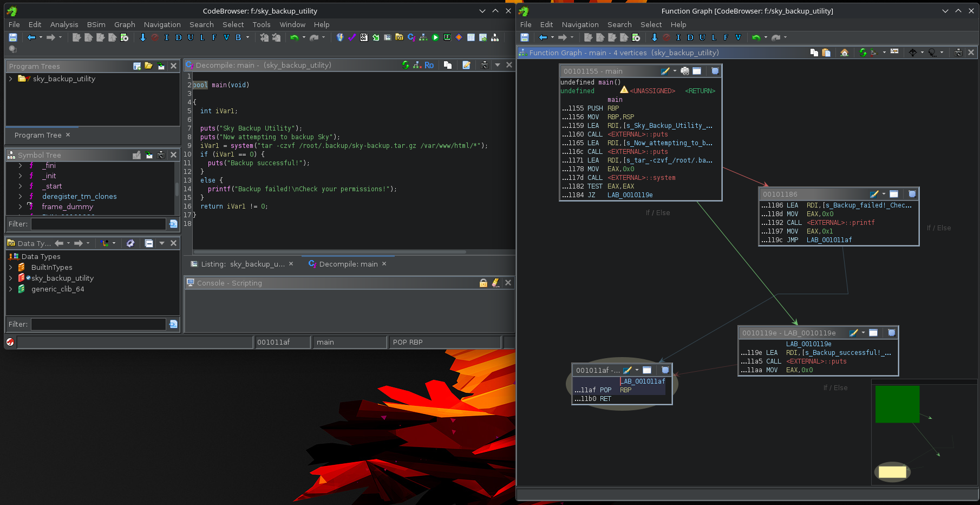Click the Save icon in CodeBrowser toolbar

pos(13,37)
